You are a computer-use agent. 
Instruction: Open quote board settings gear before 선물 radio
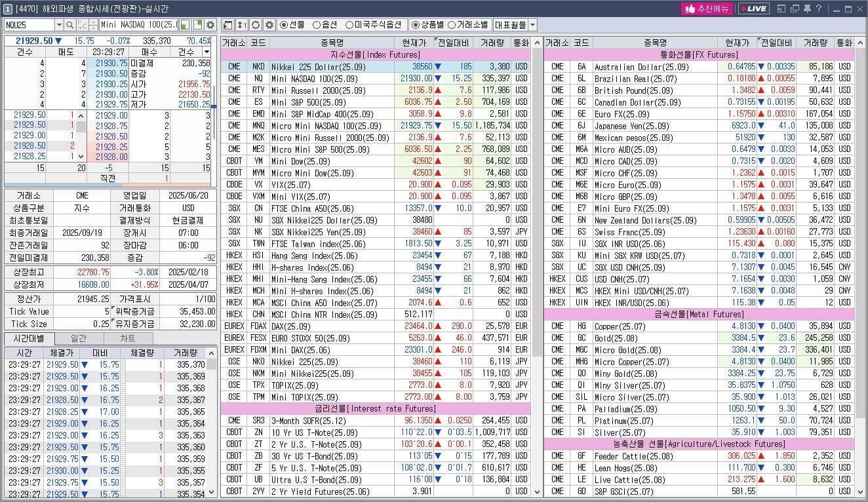tap(269, 25)
